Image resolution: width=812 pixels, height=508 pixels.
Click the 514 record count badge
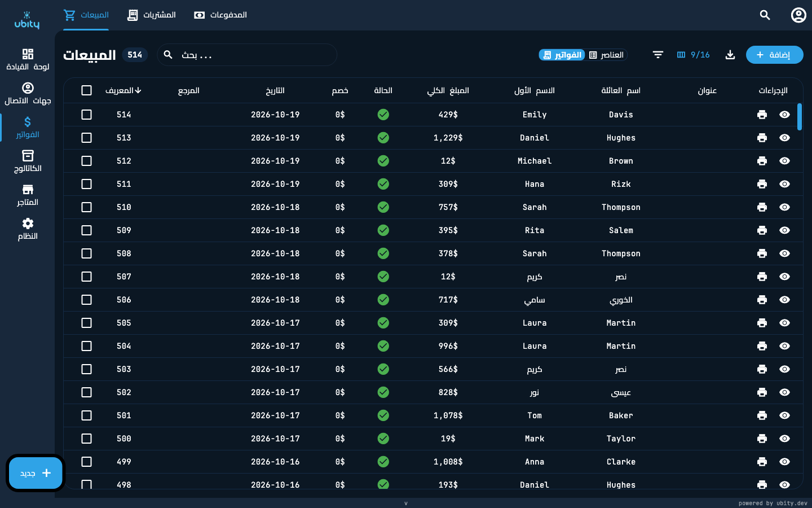coord(135,55)
